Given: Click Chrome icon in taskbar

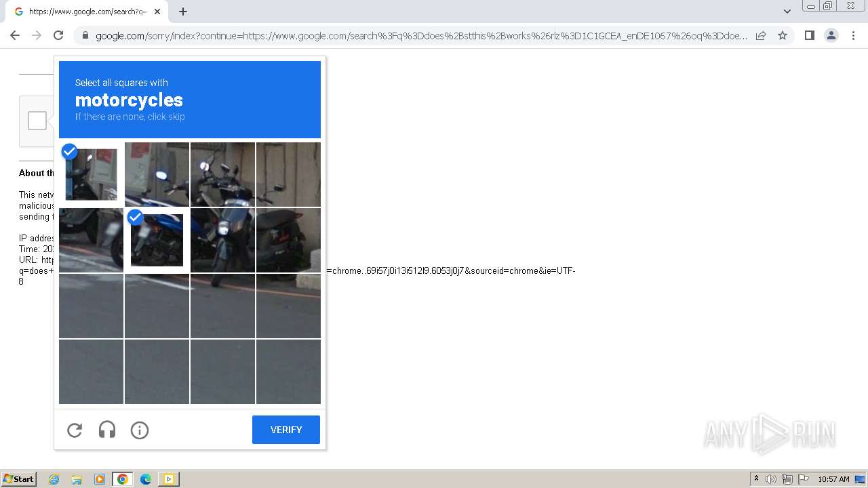Looking at the screenshot, I should click(x=123, y=479).
